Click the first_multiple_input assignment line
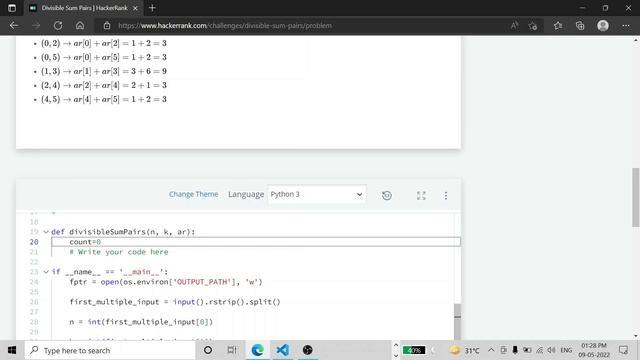 coord(175,302)
